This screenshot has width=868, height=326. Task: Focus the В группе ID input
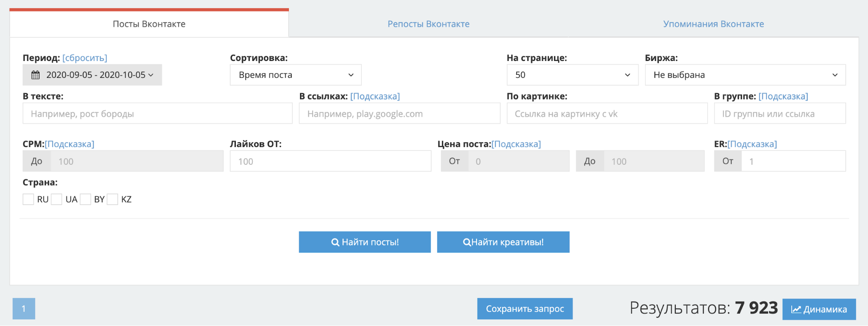780,113
